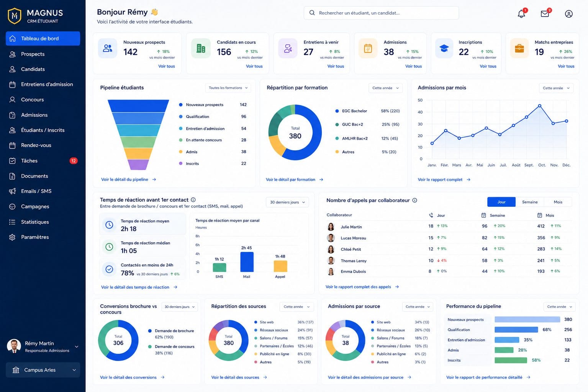Click the Matchs entreprises briefcase icon
588x392 pixels.
pos(519,48)
